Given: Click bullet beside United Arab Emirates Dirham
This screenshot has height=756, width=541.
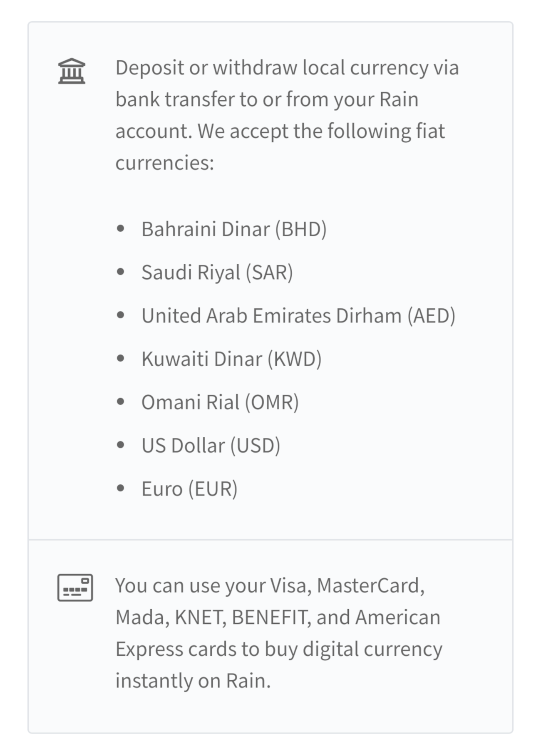Looking at the screenshot, I should point(121,315).
